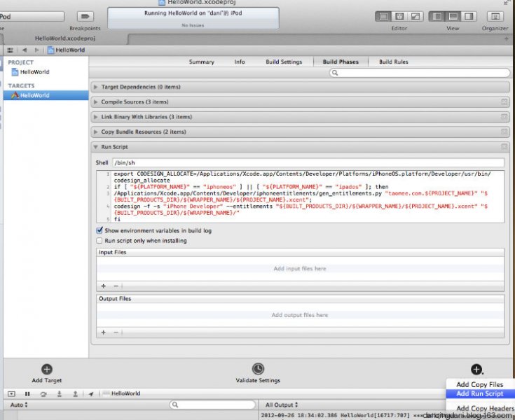Image resolution: width=515 pixels, height=420 pixels.
Task: Pause program execution in debug bar
Action: 27,393
